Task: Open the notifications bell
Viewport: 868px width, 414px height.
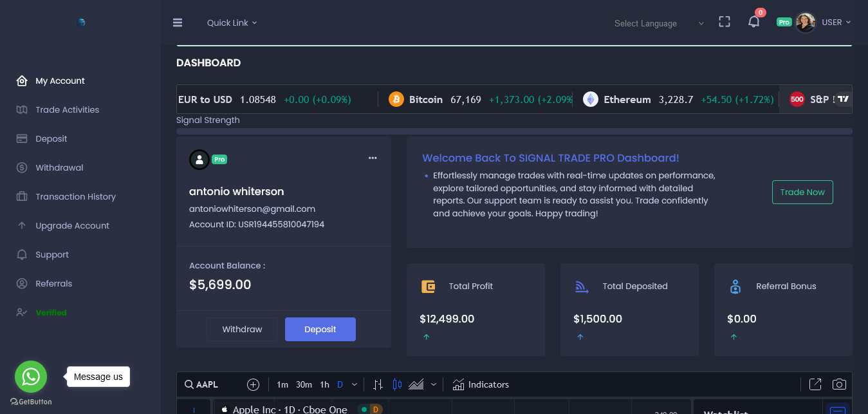Action: coord(753,22)
